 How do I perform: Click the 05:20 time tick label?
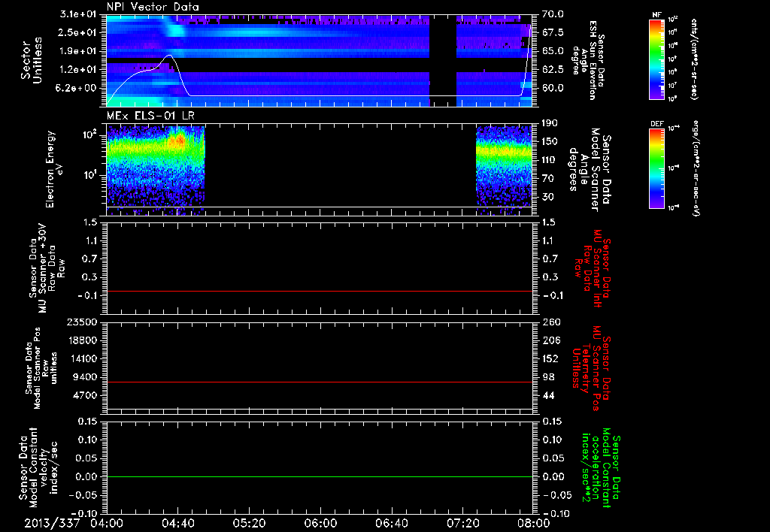click(x=249, y=523)
